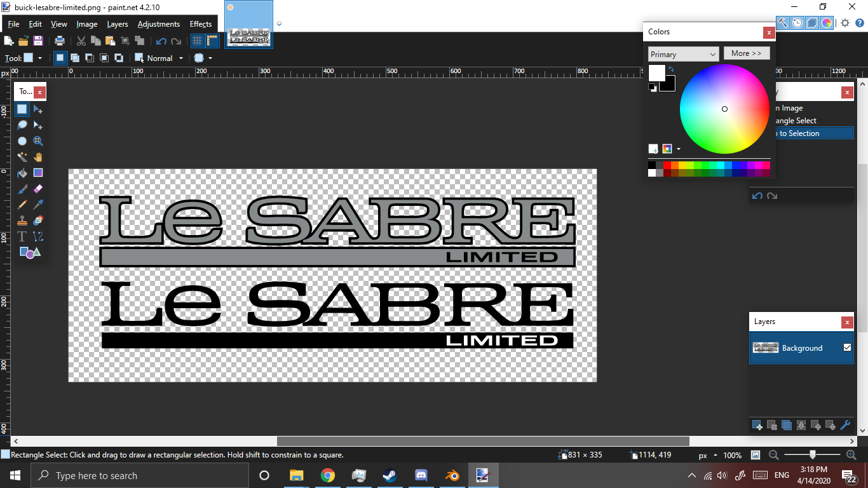This screenshot has height=488, width=868.
Task: Click the Open file folder icon
Action: click(x=24, y=41)
